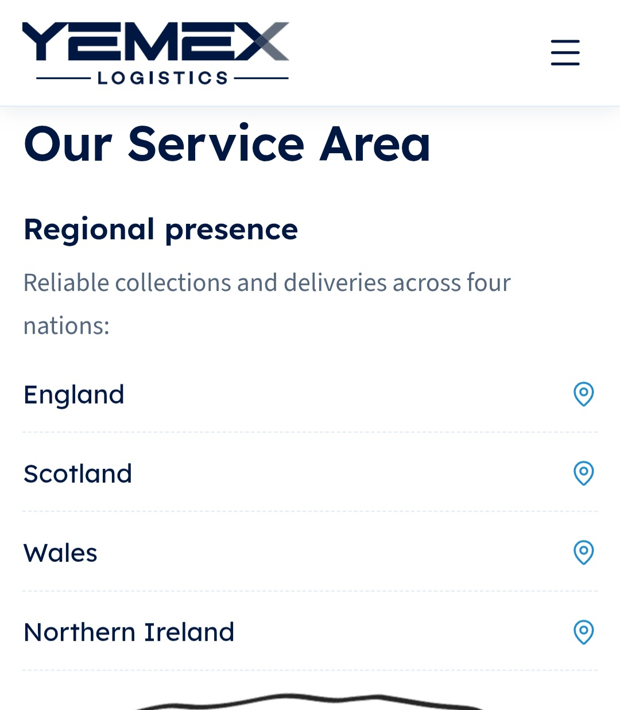Select the Scotland region label
This screenshot has height=710, width=620.
pyautogui.click(x=78, y=474)
